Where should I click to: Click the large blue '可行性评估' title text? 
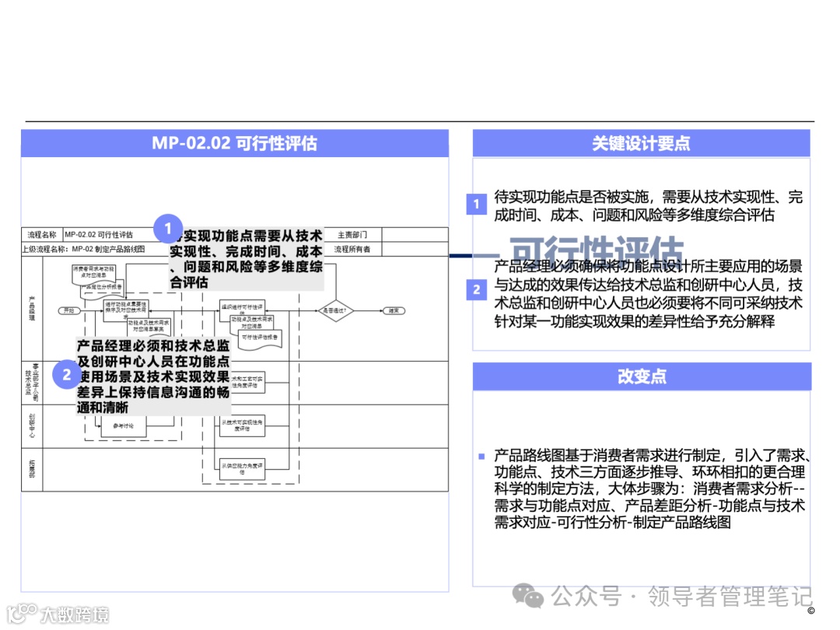coord(597,250)
